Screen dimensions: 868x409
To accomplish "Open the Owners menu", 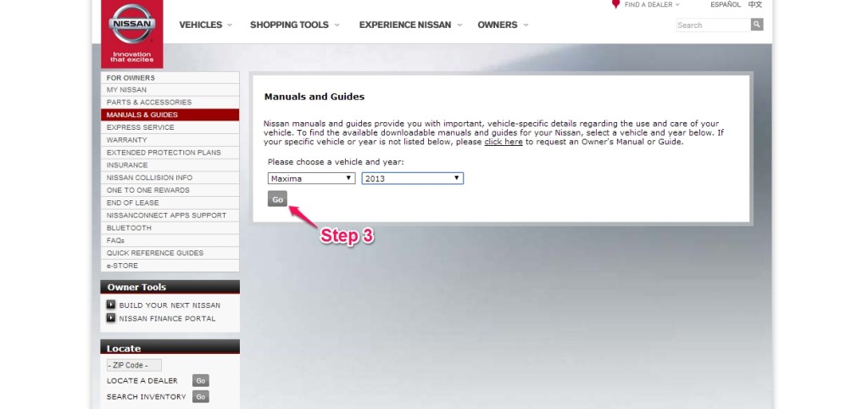I will point(503,25).
